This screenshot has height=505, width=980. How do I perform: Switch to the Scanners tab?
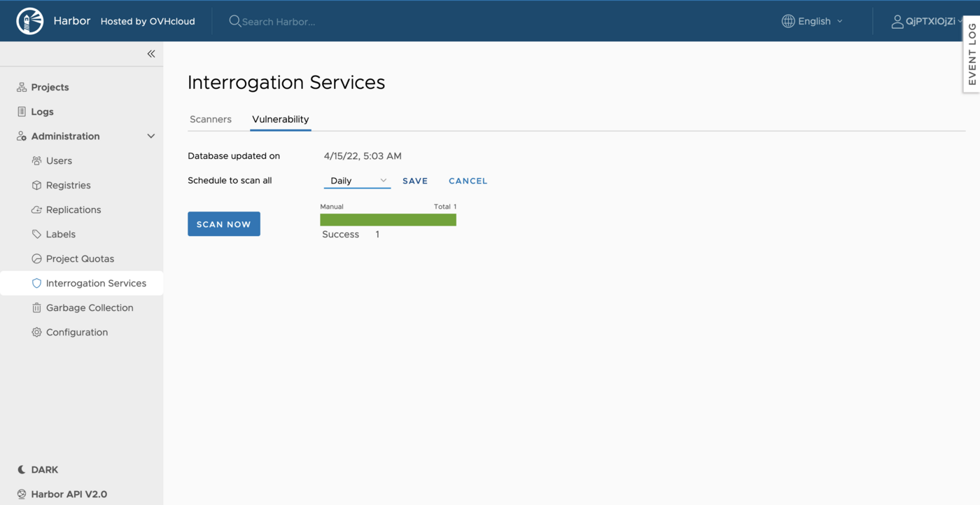[210, 119]
